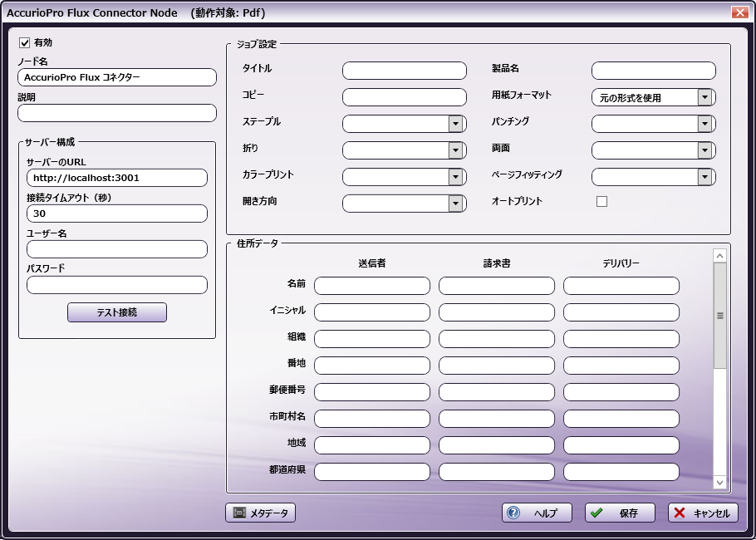The width and height of the screenshot is (756, 540).
Task: Click the キャンセル button
Action: 703,513
